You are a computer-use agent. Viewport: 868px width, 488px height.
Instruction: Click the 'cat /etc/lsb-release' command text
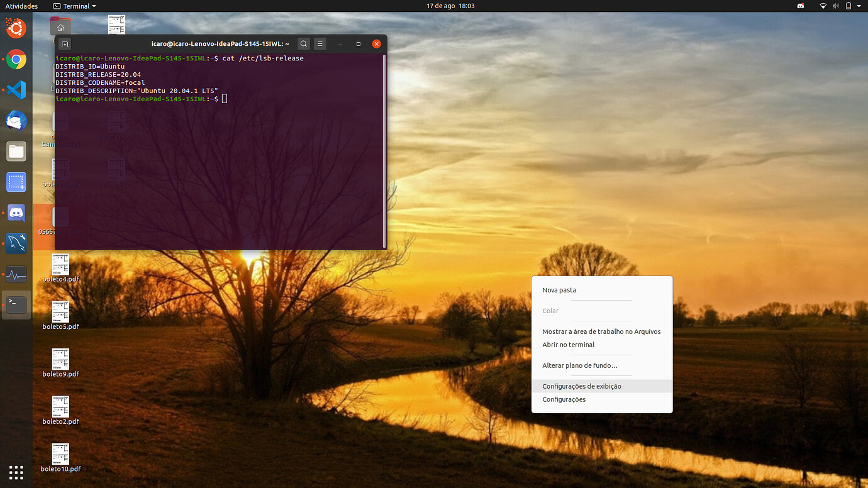click(x=263, y=58)
